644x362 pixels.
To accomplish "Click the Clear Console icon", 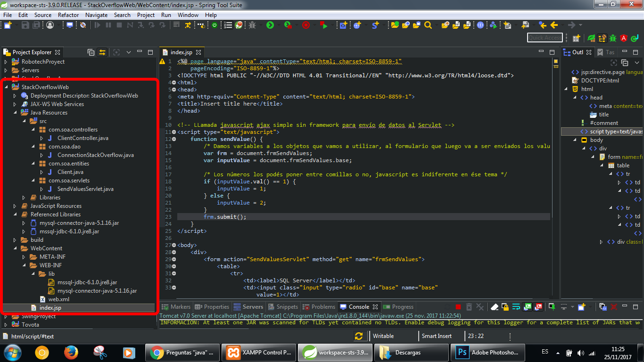I will click(495, 307).
